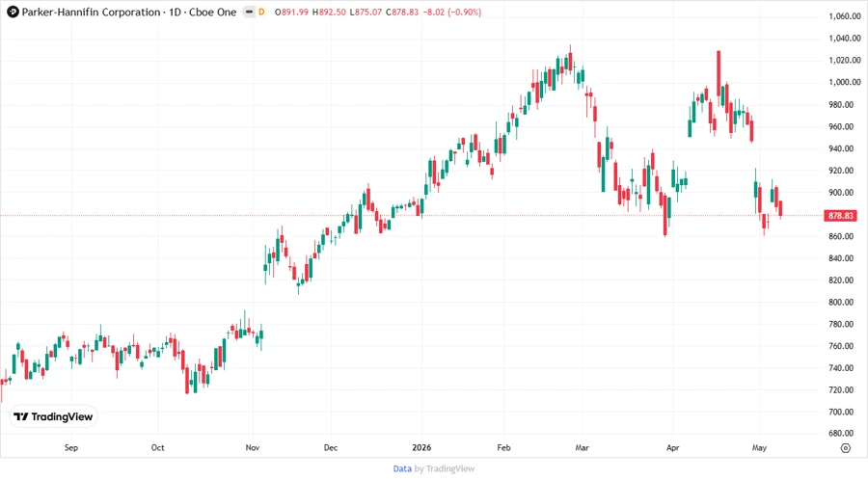Viewport: 868px width, 480px height.
Task: Click the change value −8.02 (−0.90%)
Action: [451, 12]
